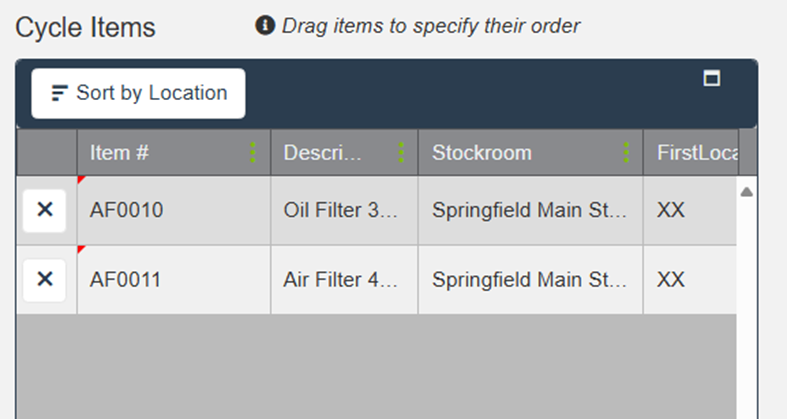Screen dimensions: 787x419
Task: Click the Stockroom column header
Action: pos(482,153)
